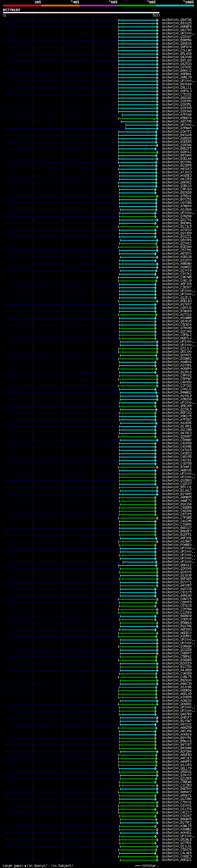Select the green ~80% identity legend color
Screen dimensions: 197x868
[137, 6]
